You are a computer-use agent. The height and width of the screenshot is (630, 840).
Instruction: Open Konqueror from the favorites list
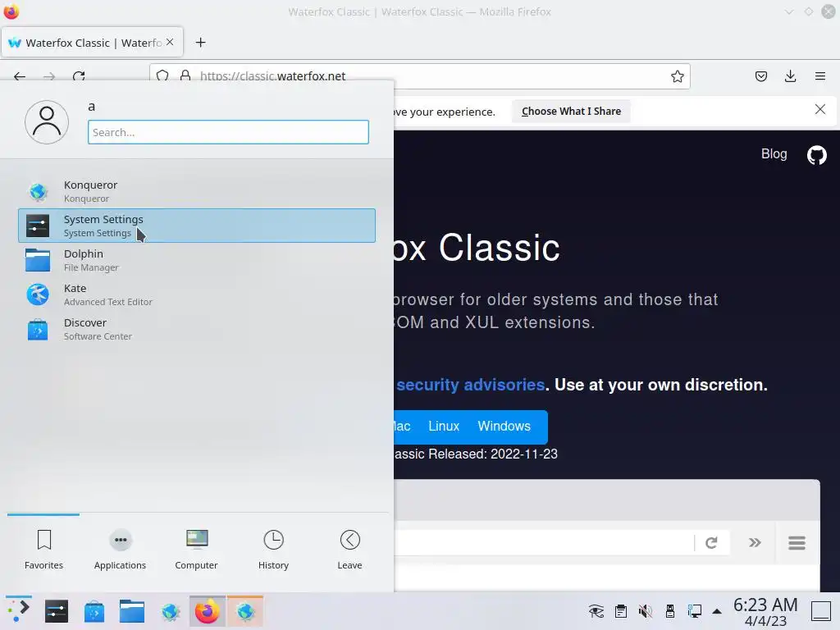click(x=197, y=191)
